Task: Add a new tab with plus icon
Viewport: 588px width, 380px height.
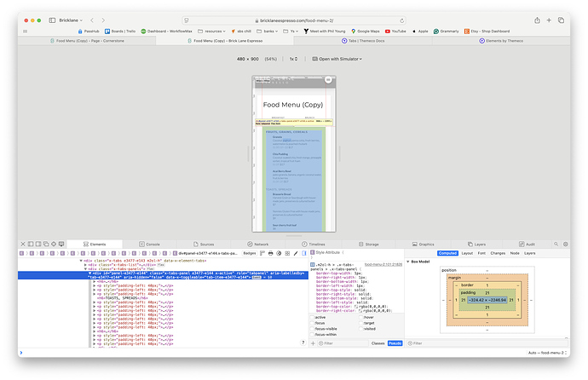Action: (549, 20)
